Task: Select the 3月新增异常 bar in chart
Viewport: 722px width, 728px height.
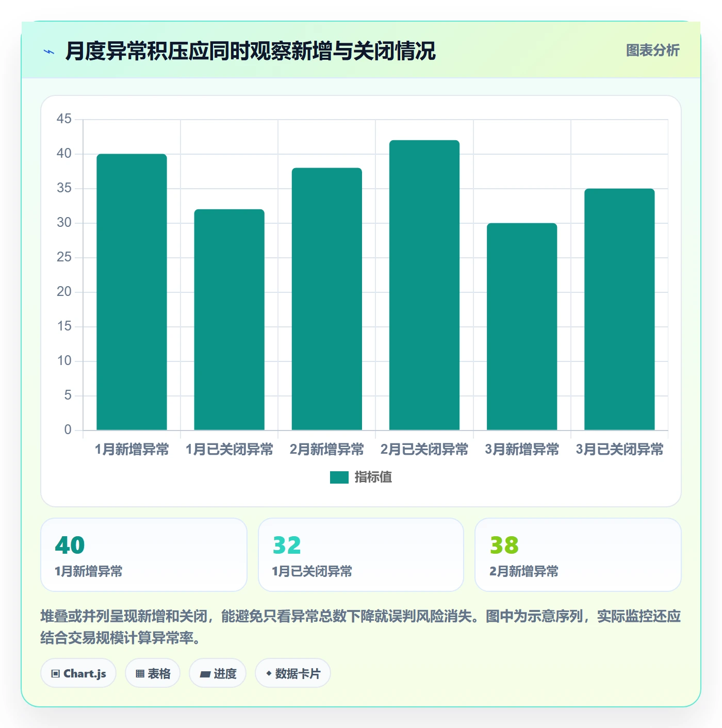Action: click(x=522, y=326)
